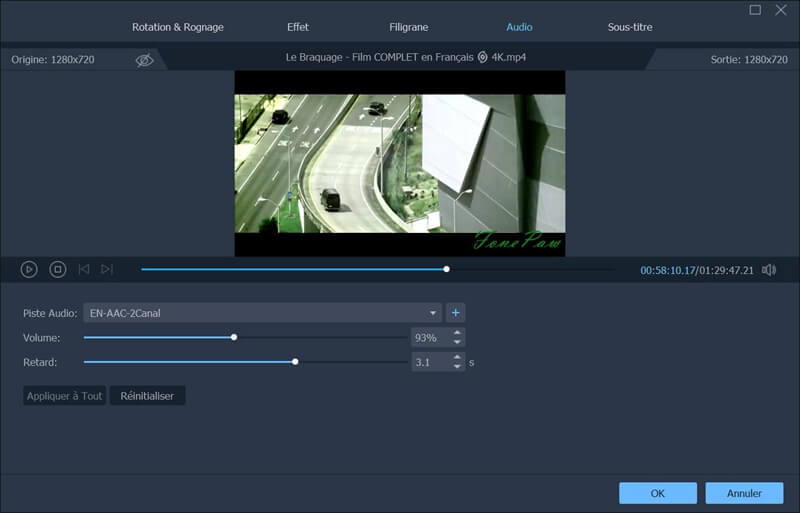Click the Retard value field
Image resolution: width=800 pixels, height=513 pixels.
431,362
